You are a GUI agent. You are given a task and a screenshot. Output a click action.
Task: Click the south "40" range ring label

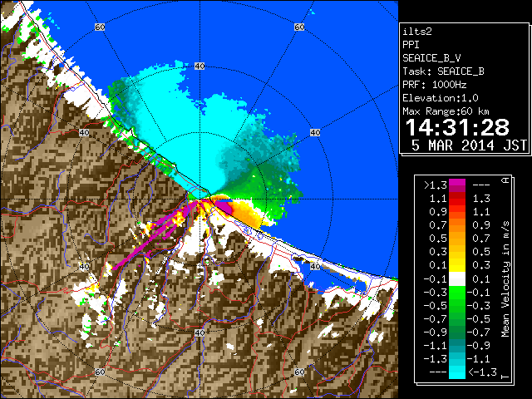point(199,332)
